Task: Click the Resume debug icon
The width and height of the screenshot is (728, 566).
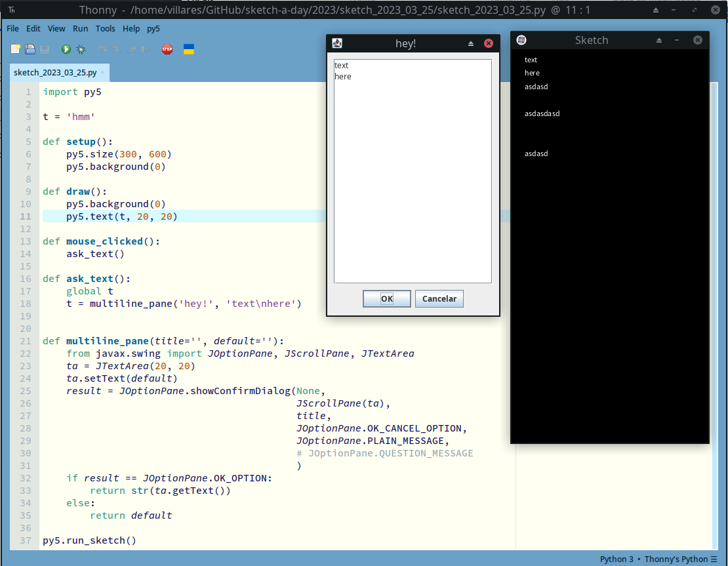Action: [146, 49]
